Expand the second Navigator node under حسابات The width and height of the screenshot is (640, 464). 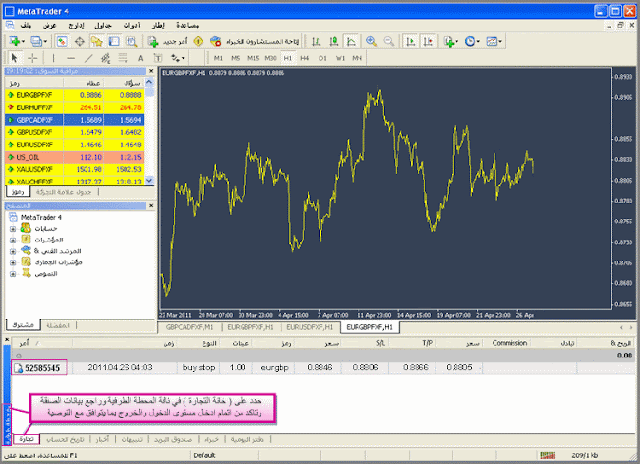coord(13,240)
